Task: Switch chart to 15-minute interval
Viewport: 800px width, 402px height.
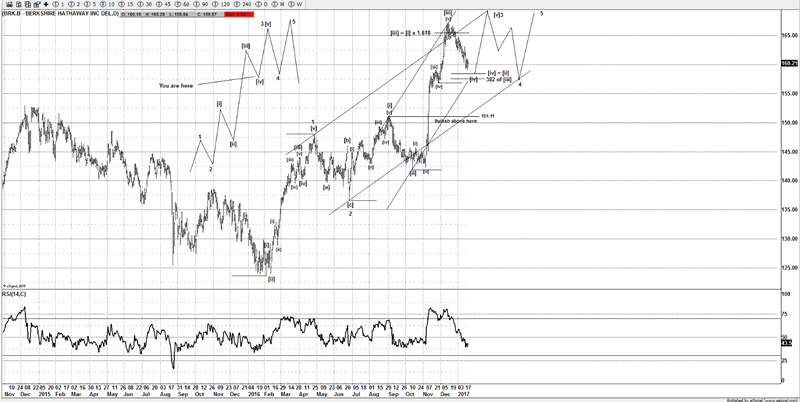Action: 126,4
